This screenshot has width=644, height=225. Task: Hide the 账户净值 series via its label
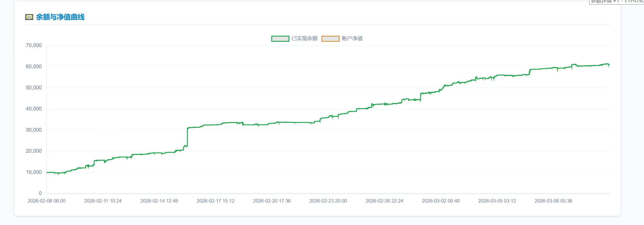(352, 39)
